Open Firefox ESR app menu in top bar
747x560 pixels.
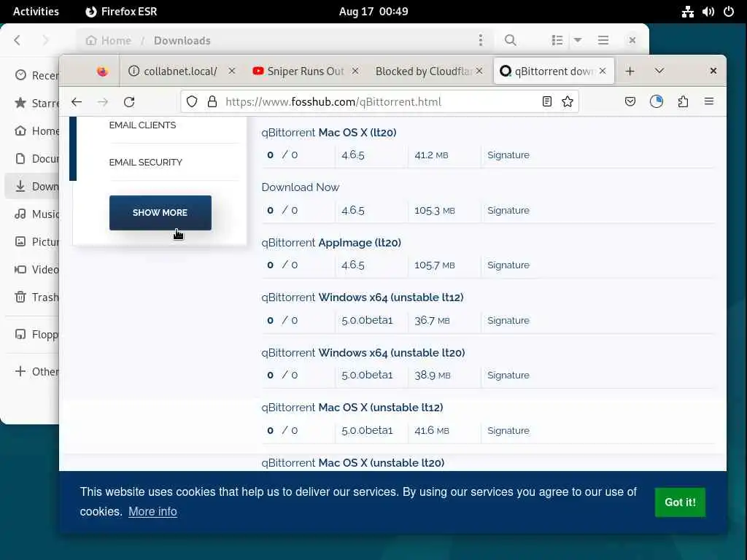(121, 12)
